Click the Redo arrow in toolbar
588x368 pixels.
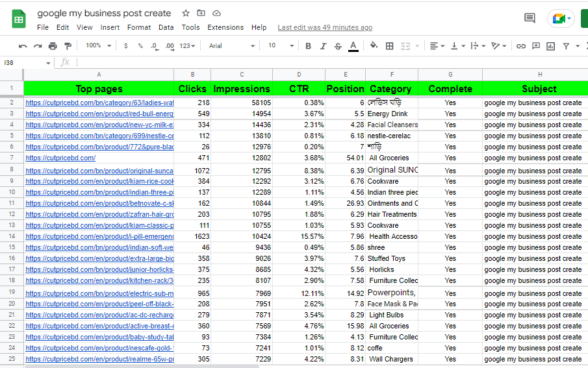tap(38, 46)
